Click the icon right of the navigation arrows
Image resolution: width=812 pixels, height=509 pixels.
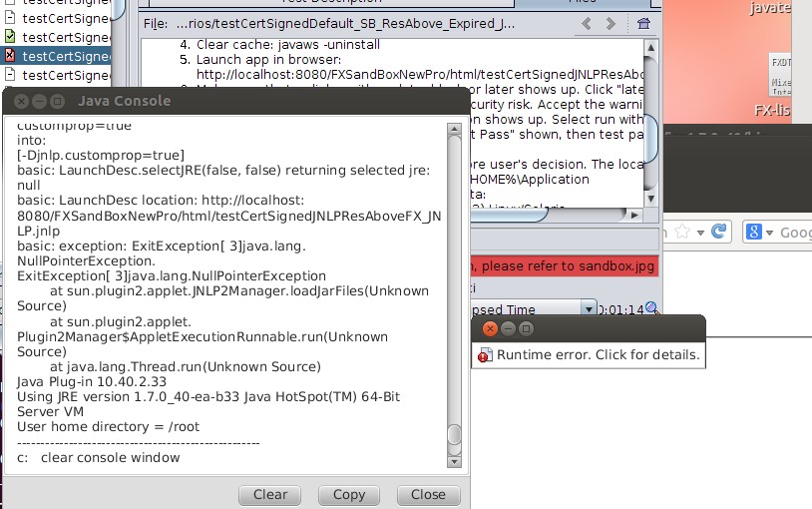coord(643,23)
